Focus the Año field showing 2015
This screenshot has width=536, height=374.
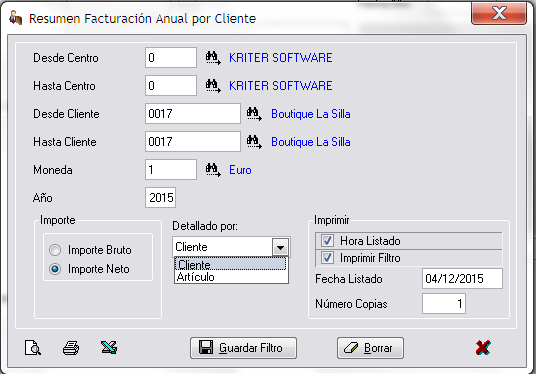(x=161, y=198)
